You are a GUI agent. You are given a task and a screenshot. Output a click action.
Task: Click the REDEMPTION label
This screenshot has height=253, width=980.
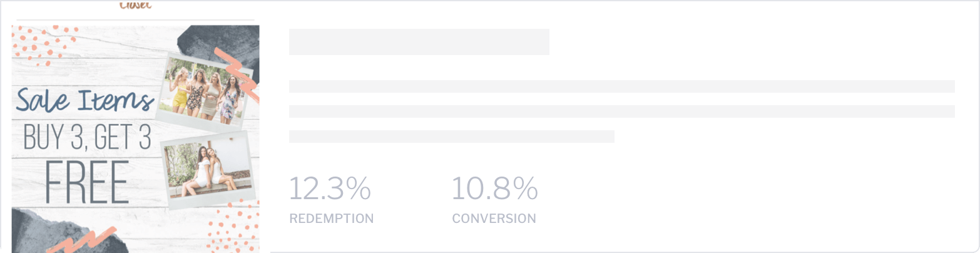point(331,219)
